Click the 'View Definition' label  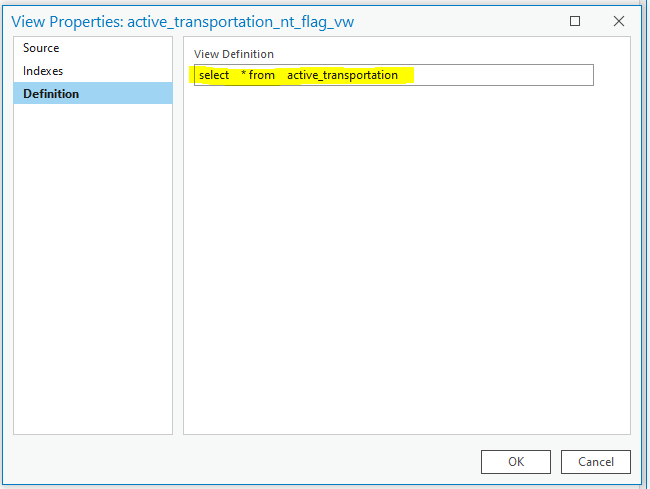(x=233, y=54)
